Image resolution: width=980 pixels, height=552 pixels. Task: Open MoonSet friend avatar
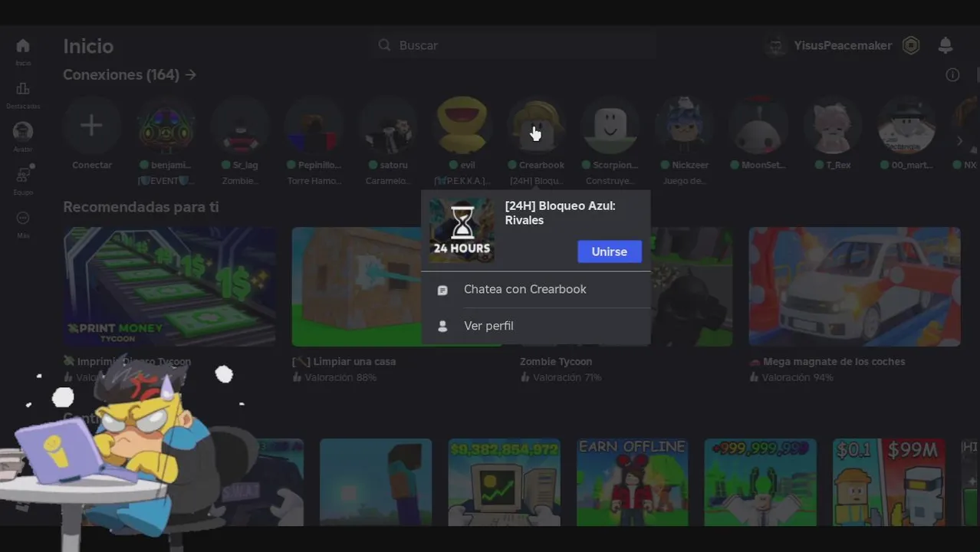click(758, 126)
